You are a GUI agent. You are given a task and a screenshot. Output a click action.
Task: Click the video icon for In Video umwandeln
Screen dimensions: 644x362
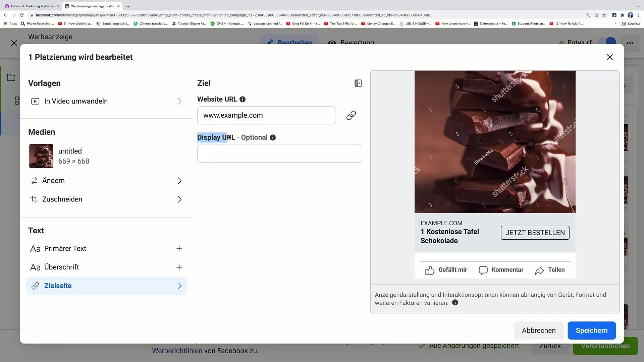35,101
